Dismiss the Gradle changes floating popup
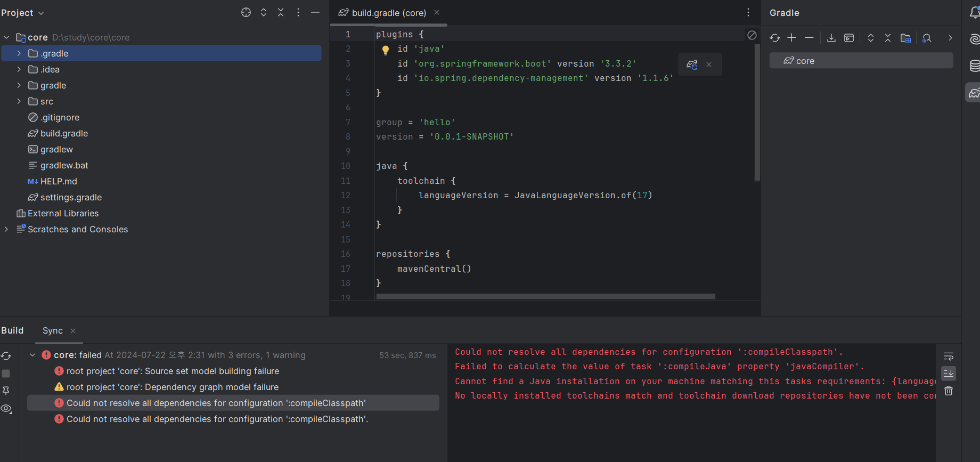 pyautogui.click(x=709, y=64)
